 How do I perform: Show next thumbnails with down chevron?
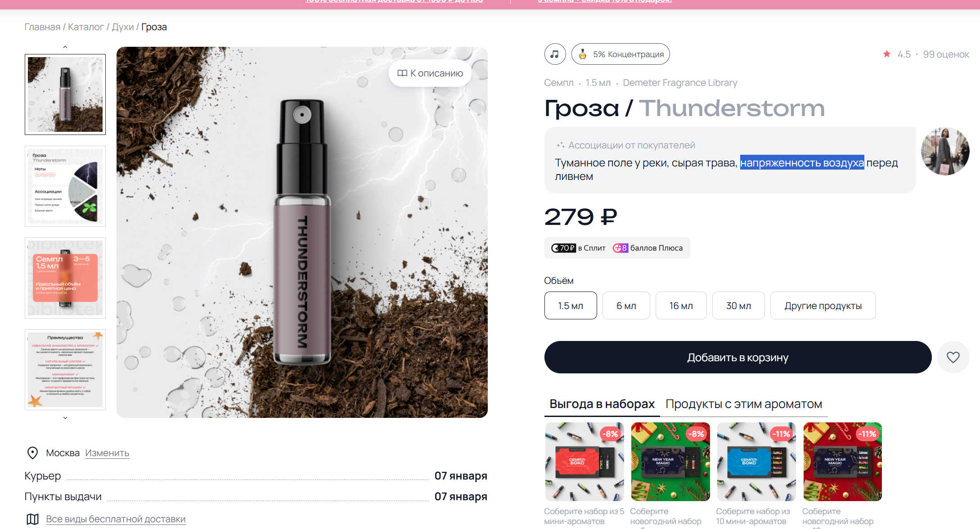click(65, 418)
